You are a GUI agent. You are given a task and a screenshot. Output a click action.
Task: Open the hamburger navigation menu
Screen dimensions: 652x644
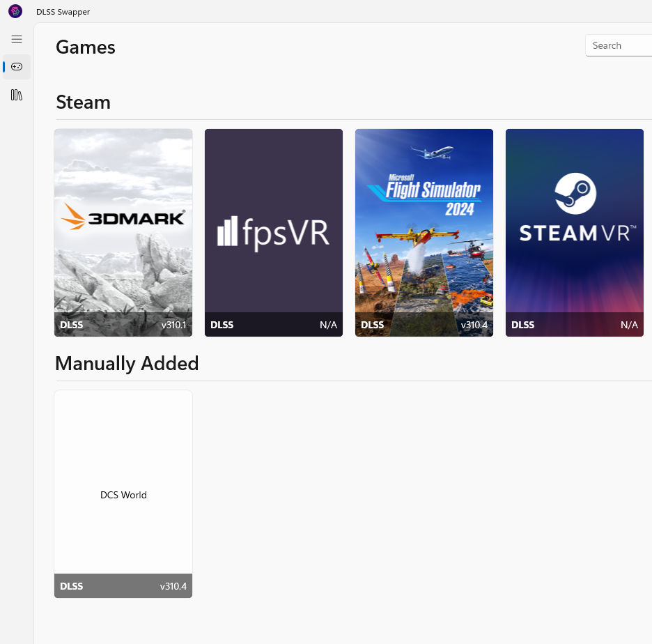click(x=17, y=39)
